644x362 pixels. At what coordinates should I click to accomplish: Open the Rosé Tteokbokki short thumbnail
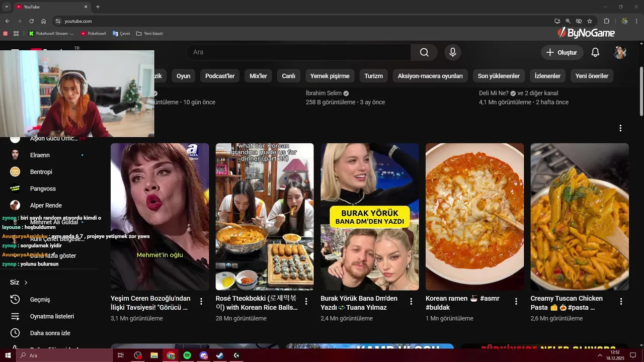(265, 217)
